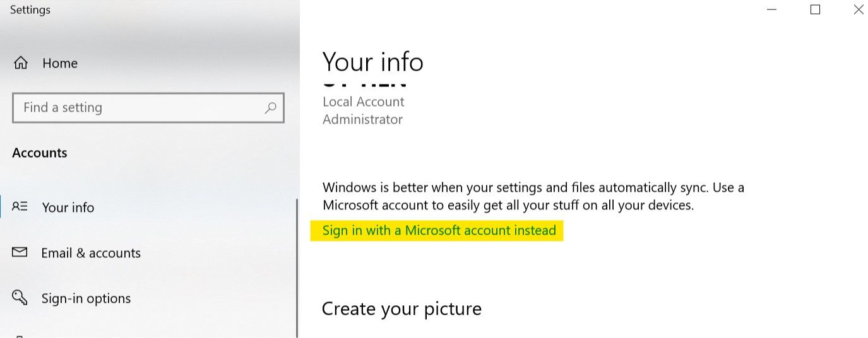Viewport: 868px width, 338px height.
Task: Open the Email & accounts label
Action: tap(91, 253)
